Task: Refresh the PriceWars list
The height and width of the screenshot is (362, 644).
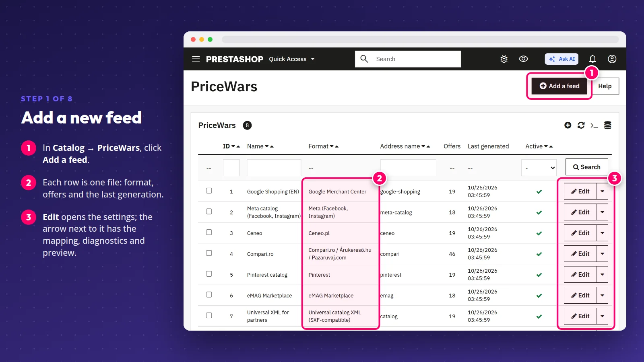Action: pyautogui.click(x=581, y=125)
